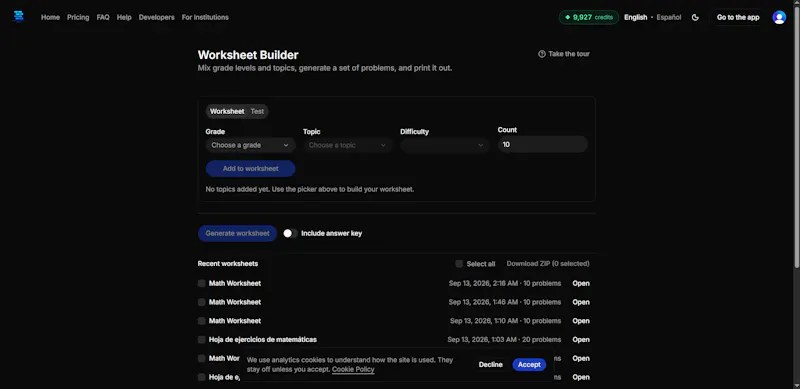
Task: Check the Hoja de ejercicios de matemáticas checkbox
Action: click(x=202, y=339)
